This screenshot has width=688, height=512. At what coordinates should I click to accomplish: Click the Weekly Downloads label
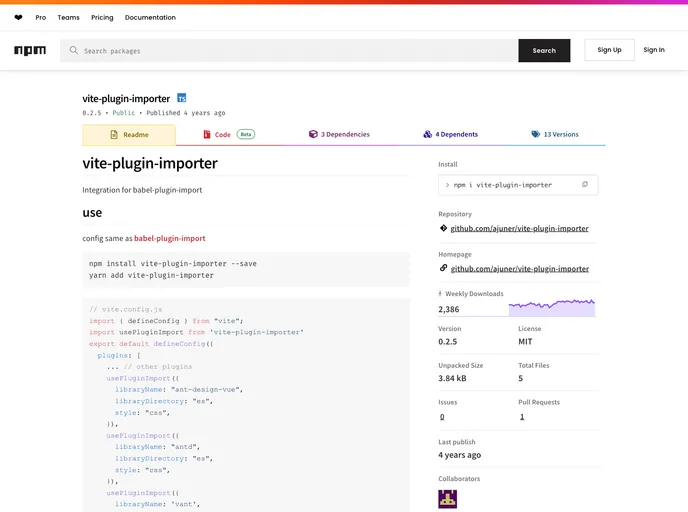pos(474,294)
